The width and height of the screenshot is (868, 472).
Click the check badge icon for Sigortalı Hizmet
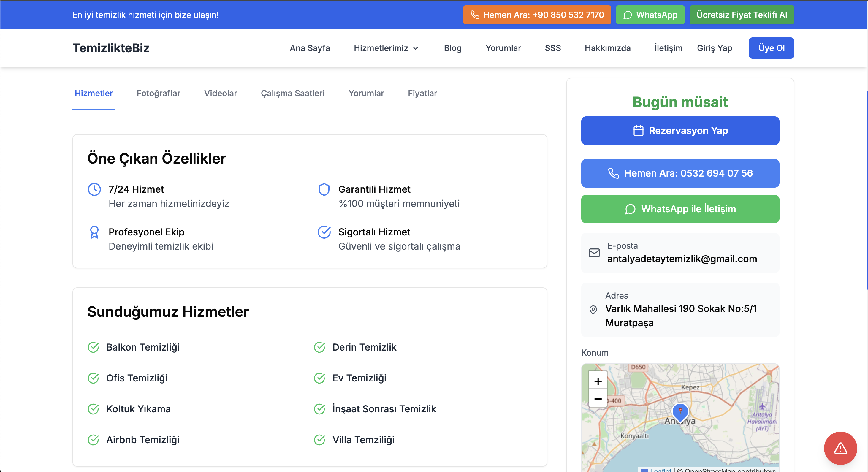click(324, 232)
